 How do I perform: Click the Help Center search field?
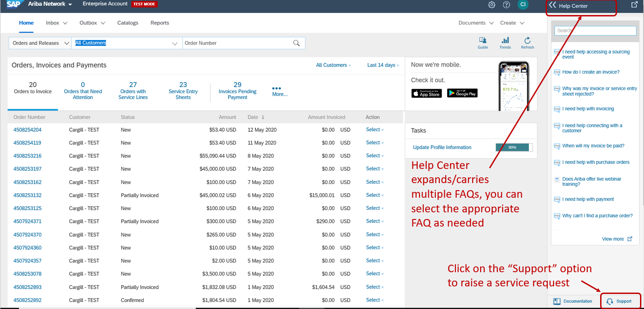pyautogui.click(x=595, y=31)
